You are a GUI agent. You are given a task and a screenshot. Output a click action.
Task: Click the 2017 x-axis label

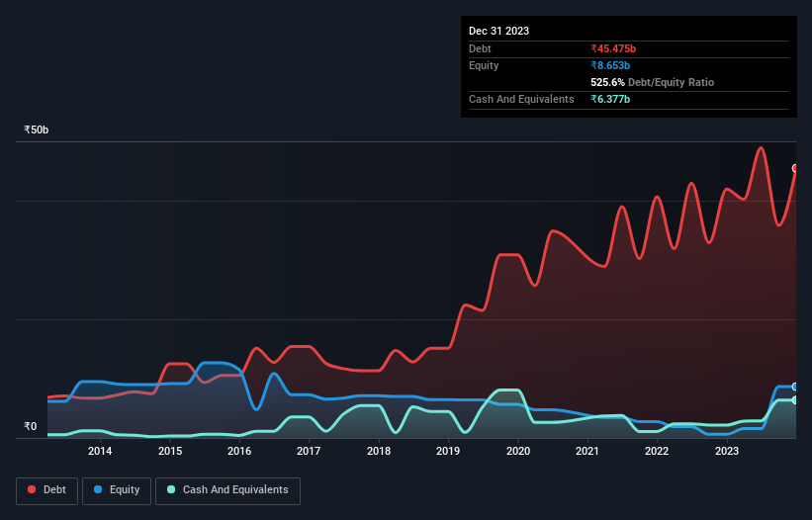[x=309, y=451]
